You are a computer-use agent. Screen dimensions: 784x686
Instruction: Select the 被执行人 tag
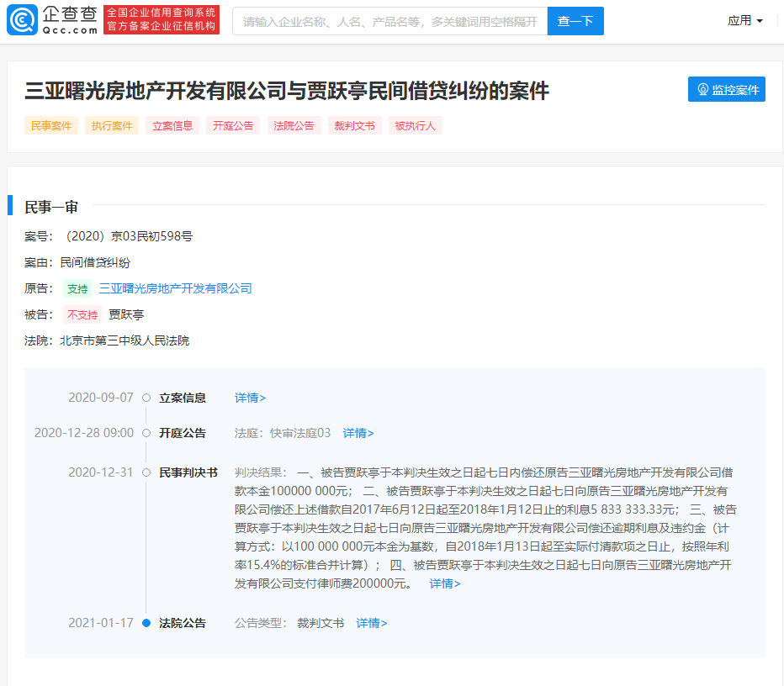point(415,126)
